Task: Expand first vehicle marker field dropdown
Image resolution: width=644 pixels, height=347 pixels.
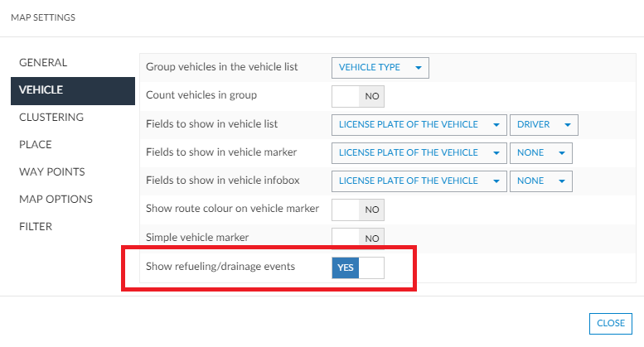Action: point(419,153)
